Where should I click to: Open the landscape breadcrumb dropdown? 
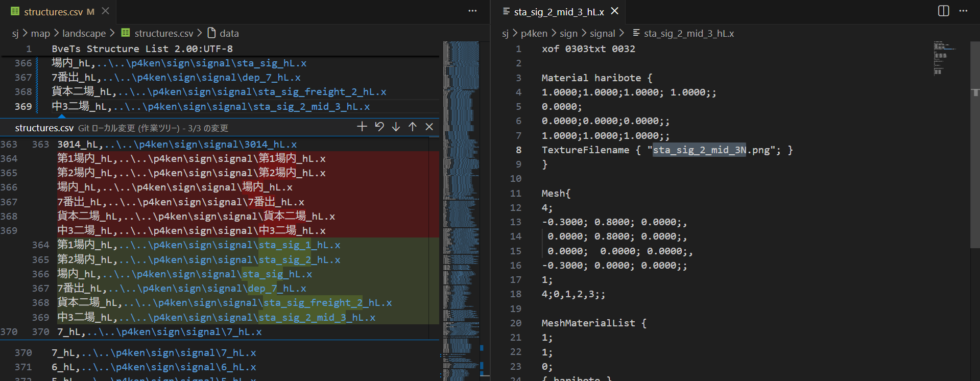pos(84,33)
